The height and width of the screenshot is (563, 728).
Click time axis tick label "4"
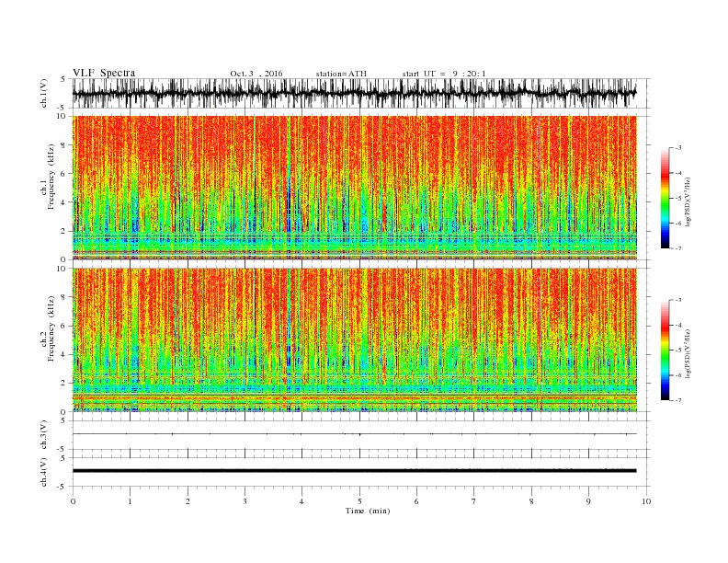click(x=301, y=501)
